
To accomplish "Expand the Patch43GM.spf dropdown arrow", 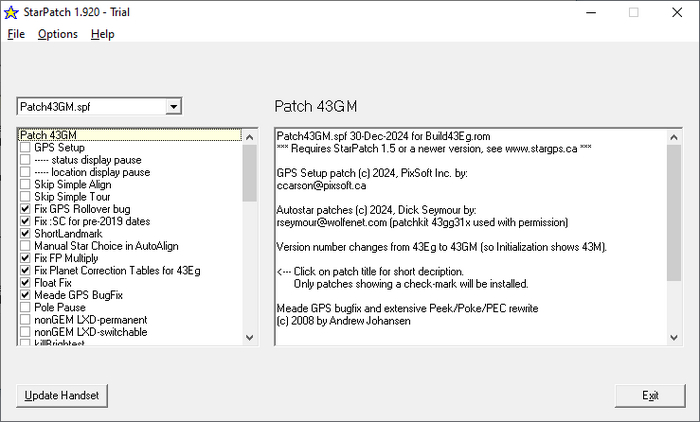I will point(174,107).
